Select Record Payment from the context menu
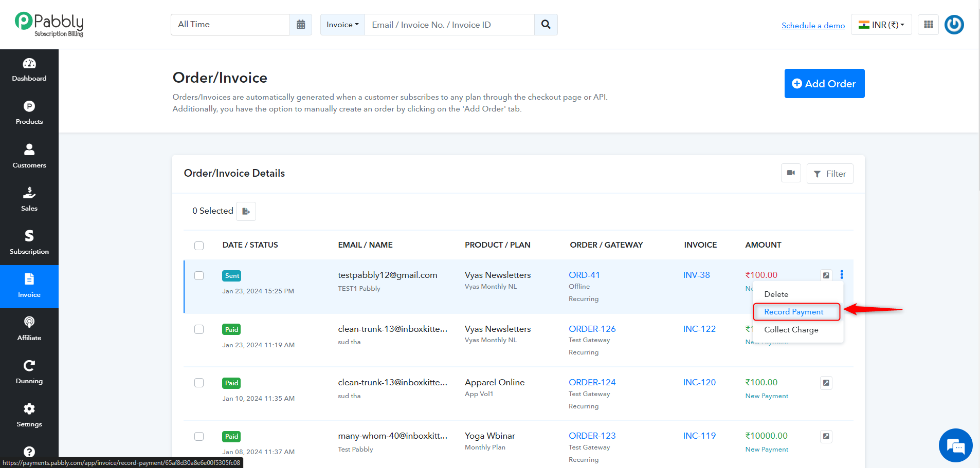This screenshot has height=468, width=980. click(x=794, y=312)
